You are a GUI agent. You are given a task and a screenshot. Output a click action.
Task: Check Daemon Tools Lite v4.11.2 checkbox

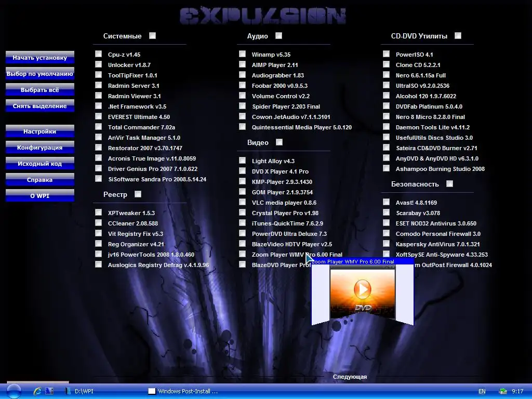[x=386, y=127]
